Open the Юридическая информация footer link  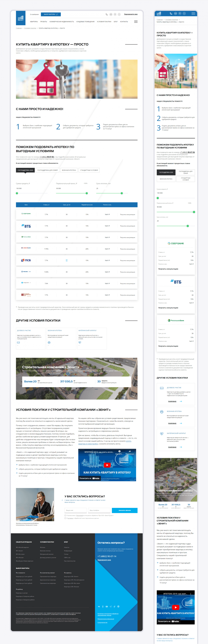[106, 619]
